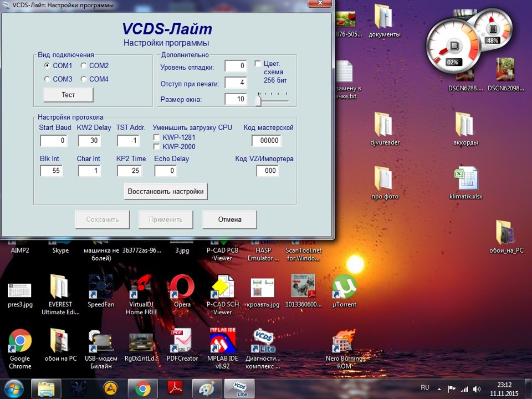Click the Char Int input field
This screenshot has height=399, width=532.
point(89,171)
